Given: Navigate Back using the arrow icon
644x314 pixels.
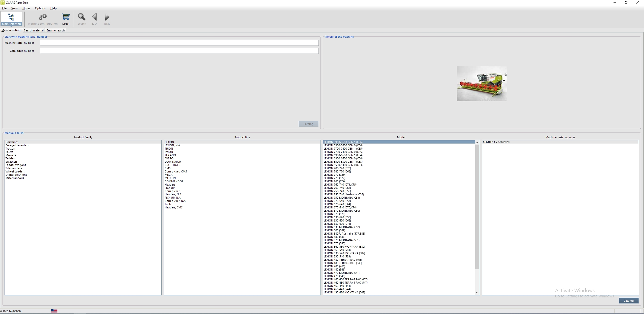Looking at the screenshot, I should point(94,19).
